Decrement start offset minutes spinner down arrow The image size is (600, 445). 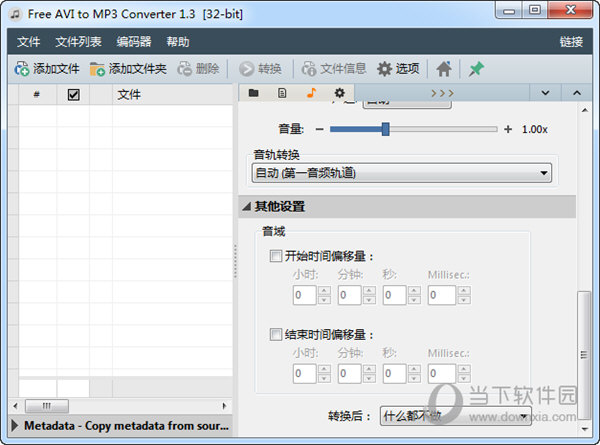tap(369, 300)
